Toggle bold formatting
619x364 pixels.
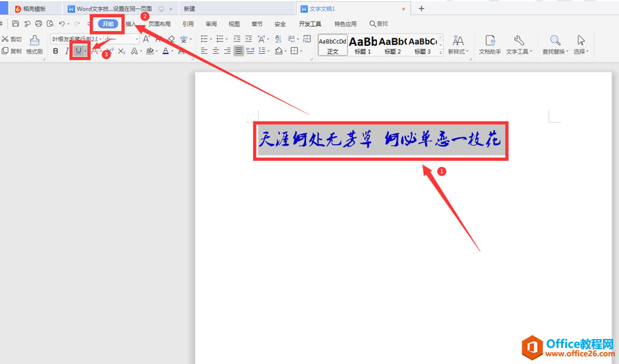click(x=55, y=51)
